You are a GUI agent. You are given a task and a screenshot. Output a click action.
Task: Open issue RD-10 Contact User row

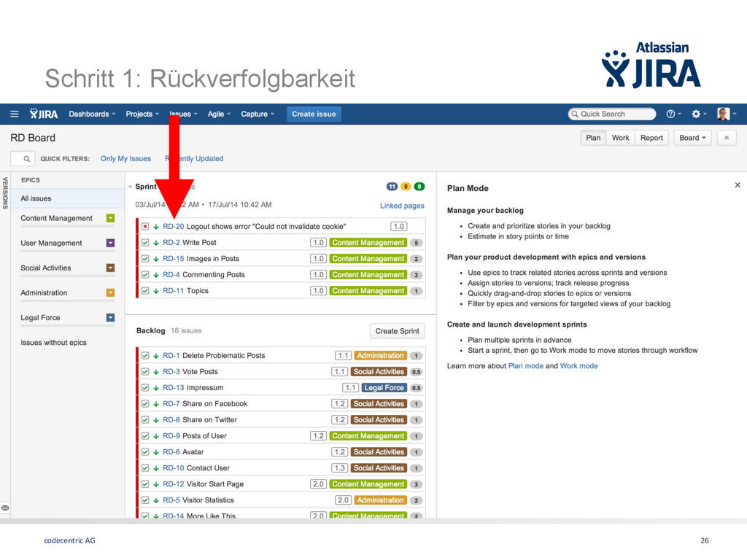coord(281,469)
